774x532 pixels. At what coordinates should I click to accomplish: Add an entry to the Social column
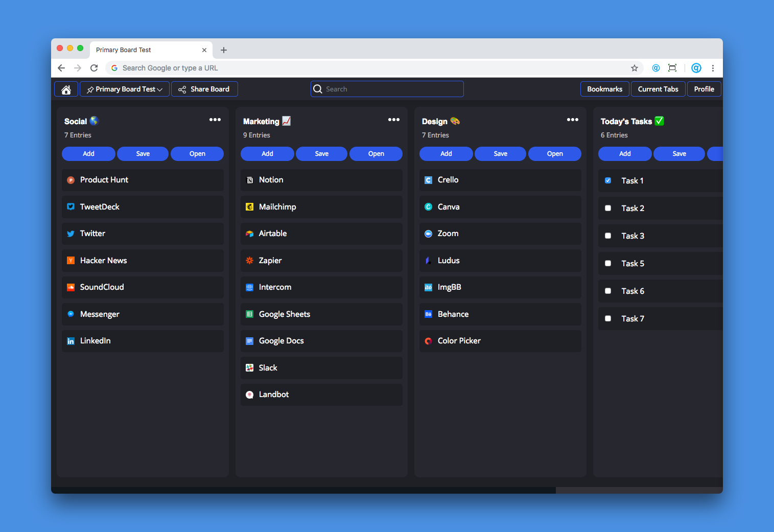coord(88,154)
